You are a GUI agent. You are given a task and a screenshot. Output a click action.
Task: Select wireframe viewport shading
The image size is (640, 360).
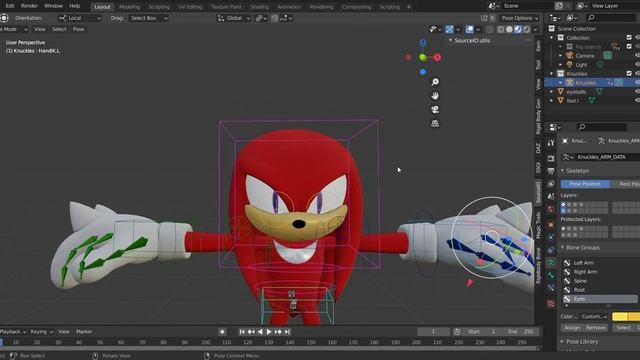click(x=500, y=29)
